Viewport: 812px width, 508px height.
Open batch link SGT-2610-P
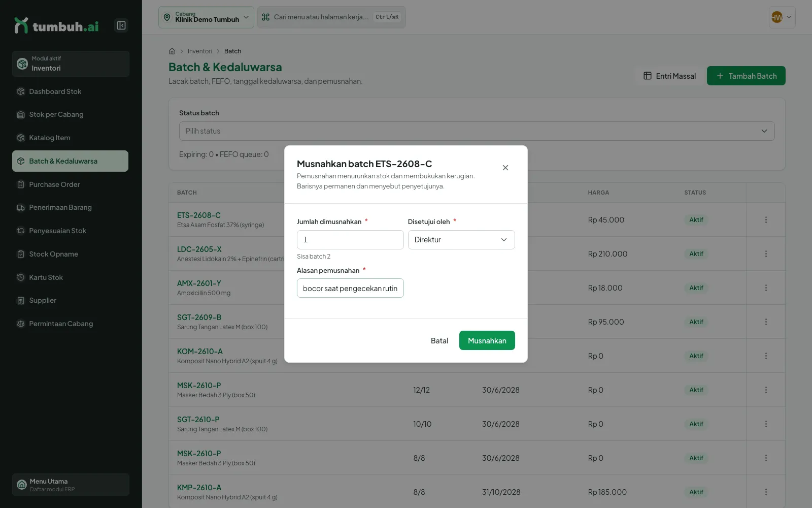click(198, 420)
